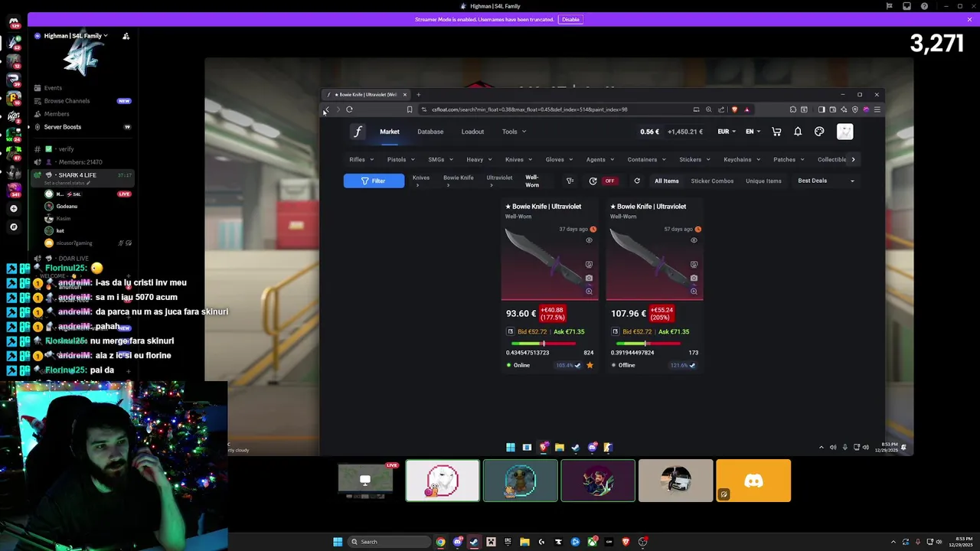This screenshot has height=551, width=980.
Task: Click the Windows taskbar Search box
Action: click(389, 542)
